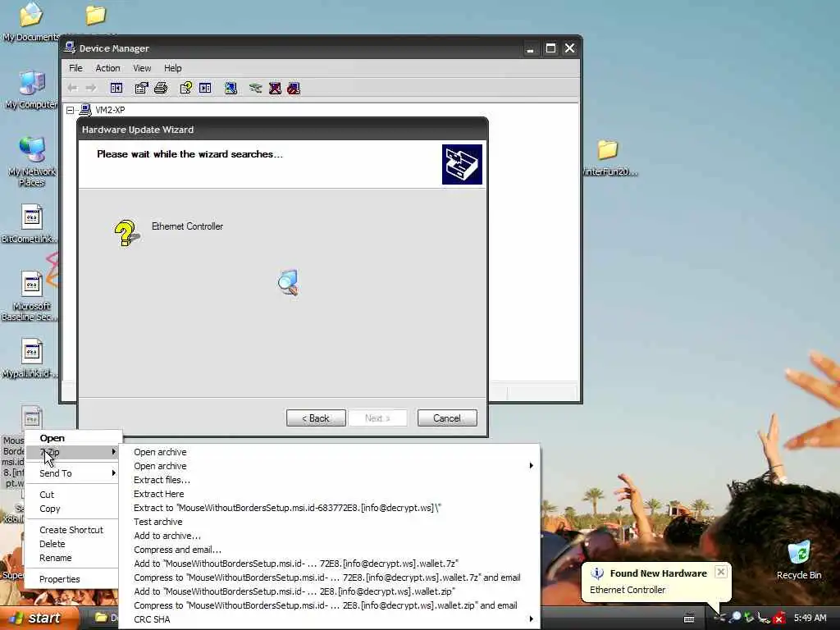Click the yellow question mark Ethernet Controller icon

point(126,232)
